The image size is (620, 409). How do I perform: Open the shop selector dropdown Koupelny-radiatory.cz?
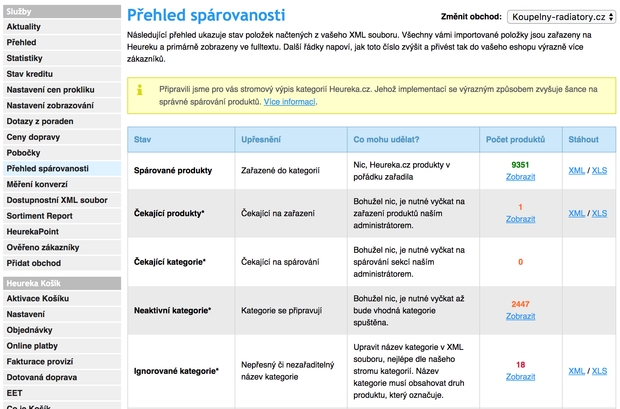[x=561, y=17]
